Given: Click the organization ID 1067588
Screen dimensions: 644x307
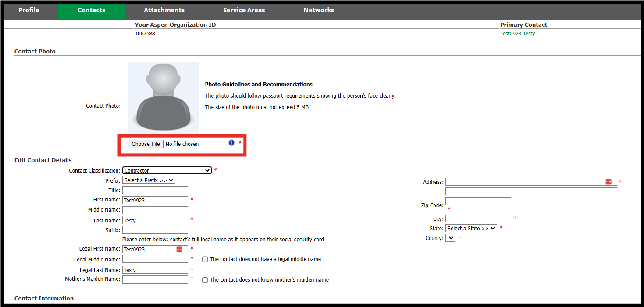Looking at the screenshot, I should pos(145,34).
